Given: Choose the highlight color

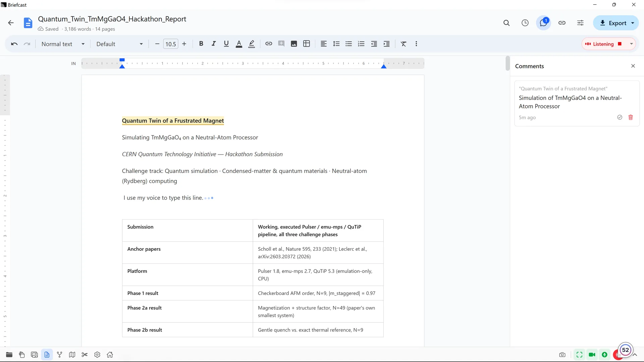Looking at the screenshot, I should click(x=252, y=44).
